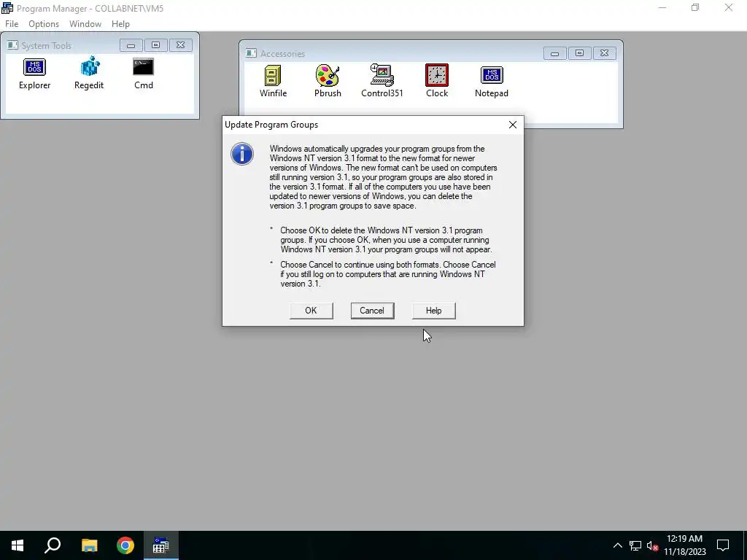Maximize the Accessories group window
The image size is (747, 560).
[579, 53]
